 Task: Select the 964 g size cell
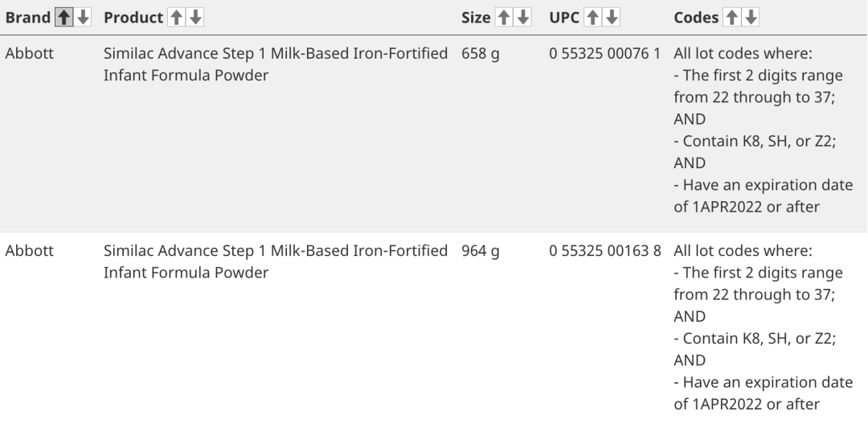click(481, 251)
